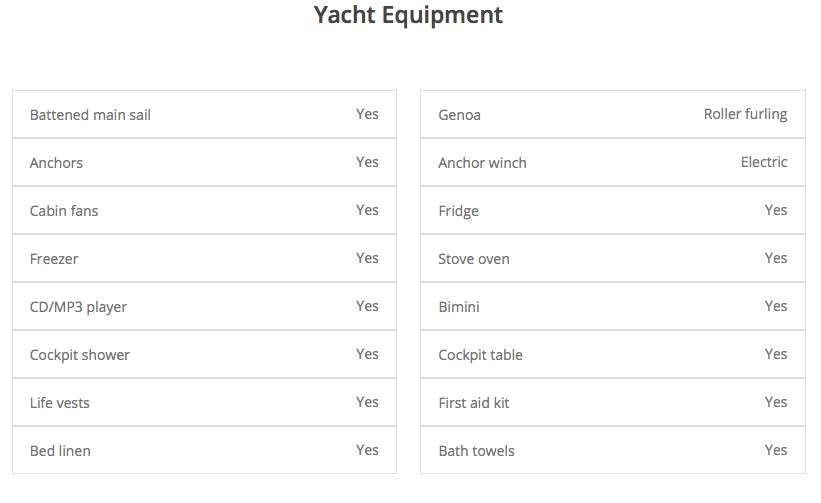The image size is (821, 503).
Task: Click the Genoa label
Action: pyautogui.click(x=459, y=115)
